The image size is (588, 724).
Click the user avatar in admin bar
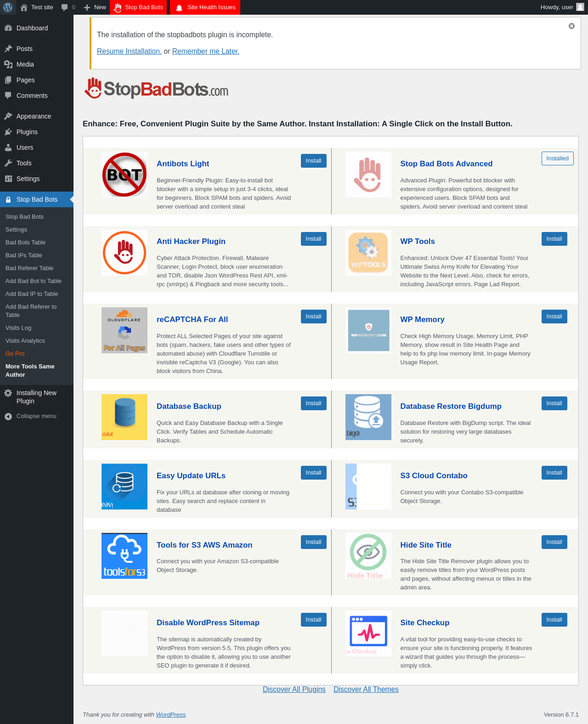[x=580, y=7]
